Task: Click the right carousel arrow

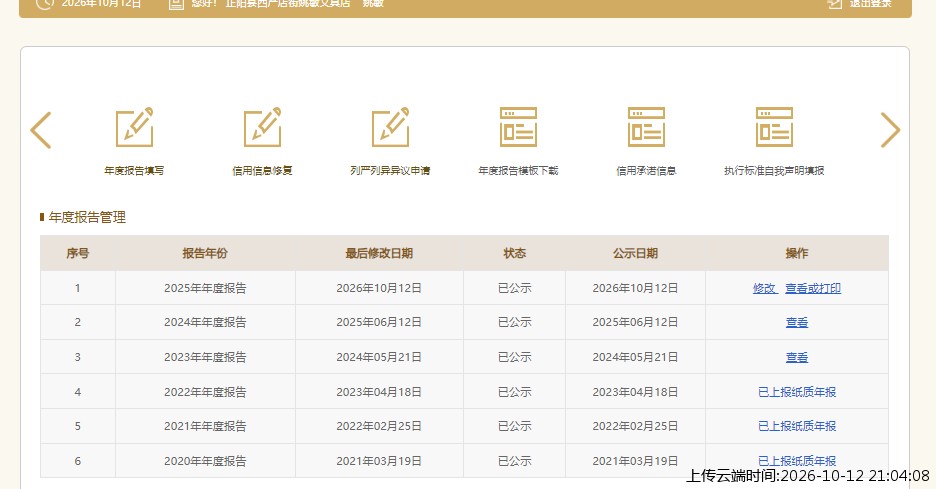Action: 890,130
